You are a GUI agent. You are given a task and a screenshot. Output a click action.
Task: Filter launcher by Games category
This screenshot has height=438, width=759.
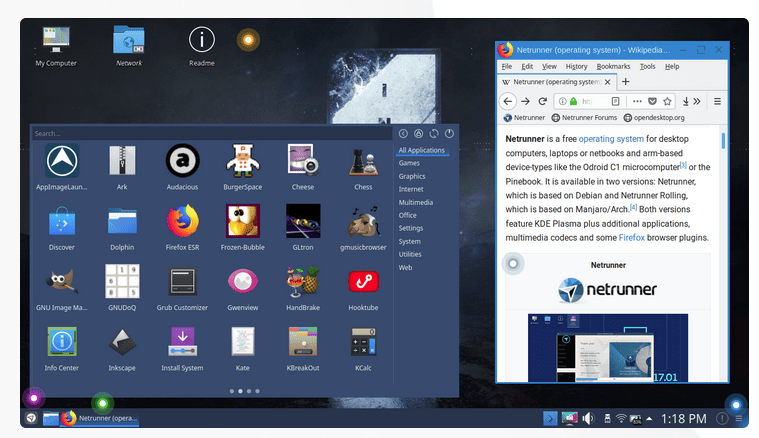(x=409, y=163)
